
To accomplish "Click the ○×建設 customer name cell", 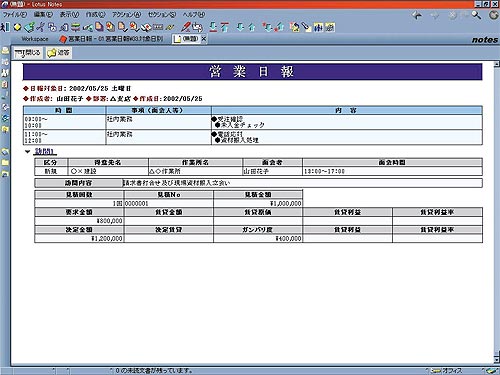I will (108, 171).
